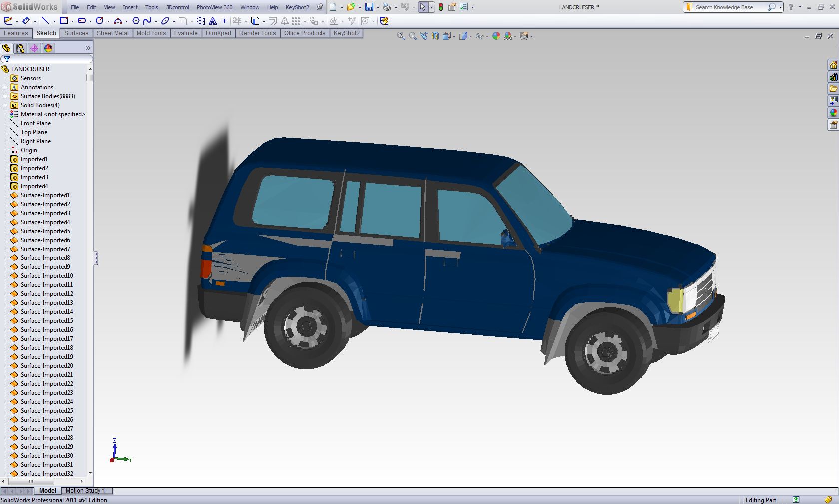Click the Save icon
This screenshot has width=839, height=504.
click(x=369, y=7)
